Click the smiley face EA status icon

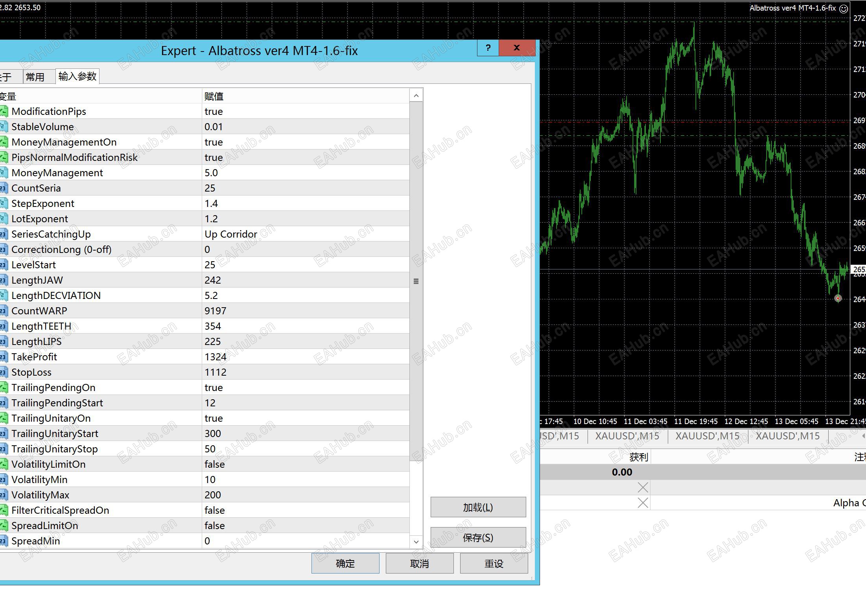pyautogui.click(x=843, y=9)
